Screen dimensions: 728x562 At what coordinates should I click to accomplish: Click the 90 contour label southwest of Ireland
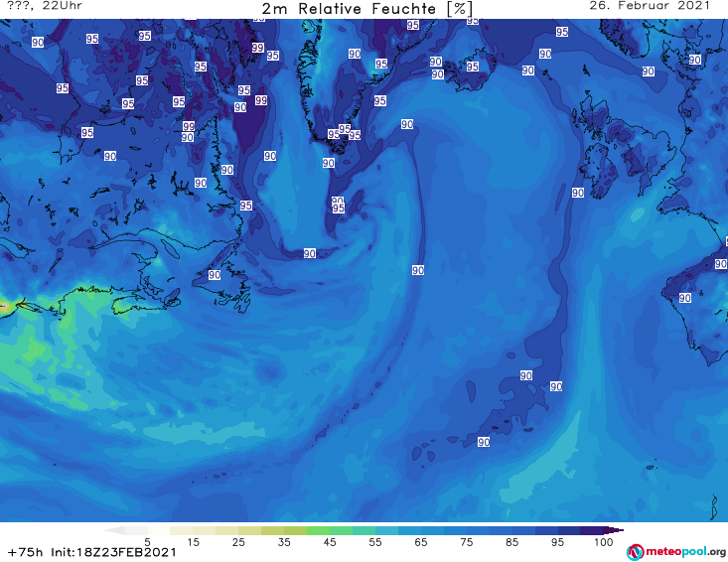578,193
